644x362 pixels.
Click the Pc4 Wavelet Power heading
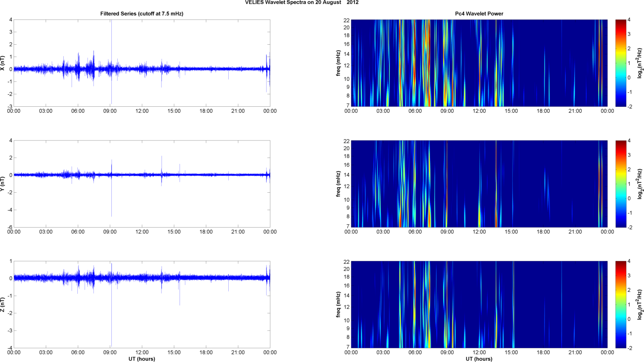(x=479, y=14)
